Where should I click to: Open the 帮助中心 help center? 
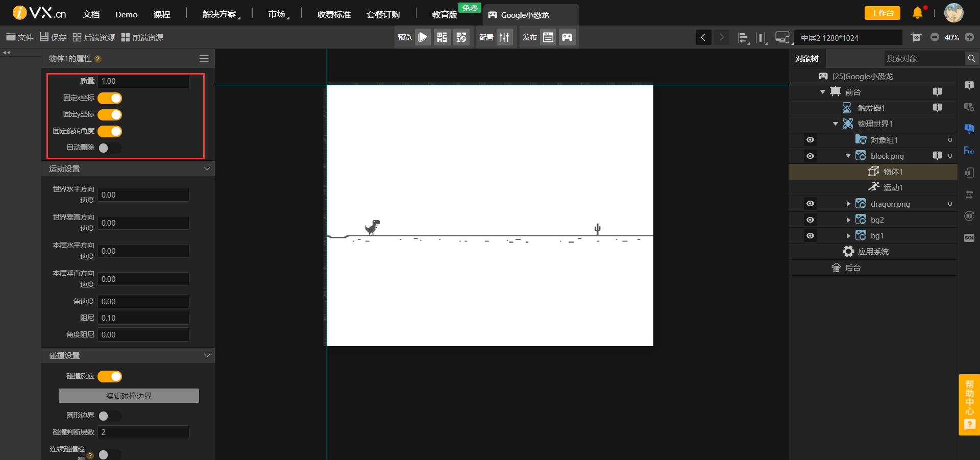969,404
